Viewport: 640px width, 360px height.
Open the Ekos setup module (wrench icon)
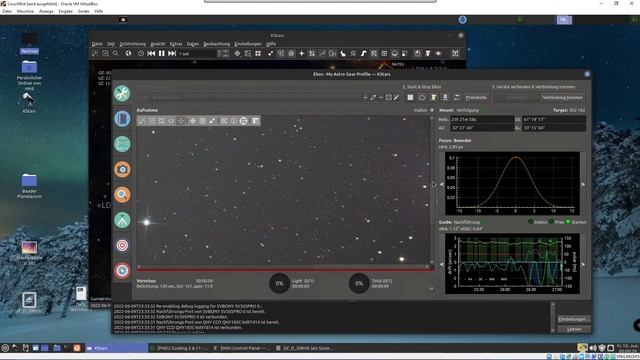coord(122,93)
